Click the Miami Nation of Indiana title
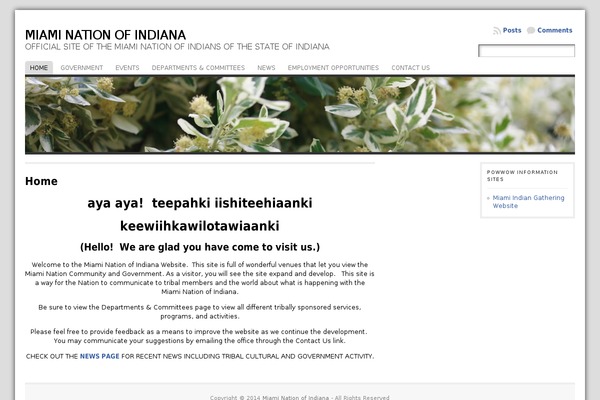The height and width of the screenshot is (400, 600). tap(105, 35)
